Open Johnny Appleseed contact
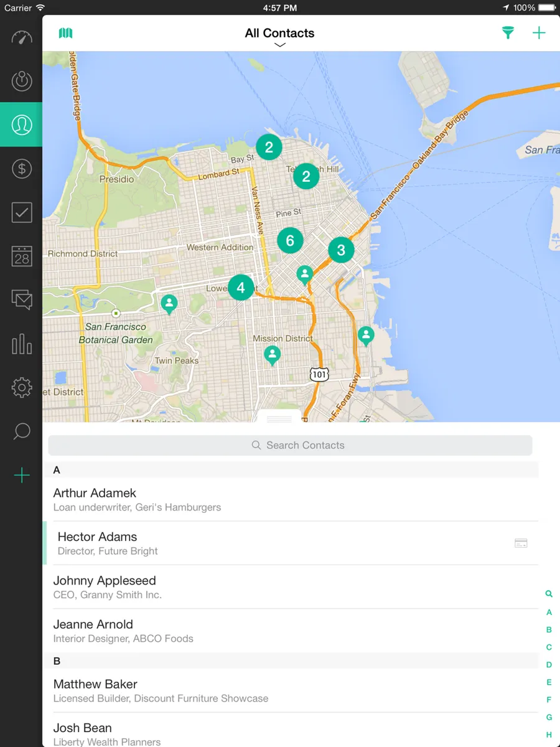Screen dimensions: 560x747 [x=291, y=587]
